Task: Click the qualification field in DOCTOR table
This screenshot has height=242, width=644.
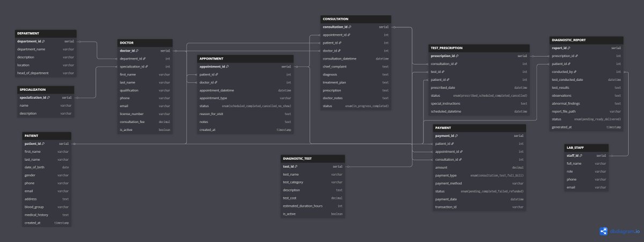Action: click(145, 90)
